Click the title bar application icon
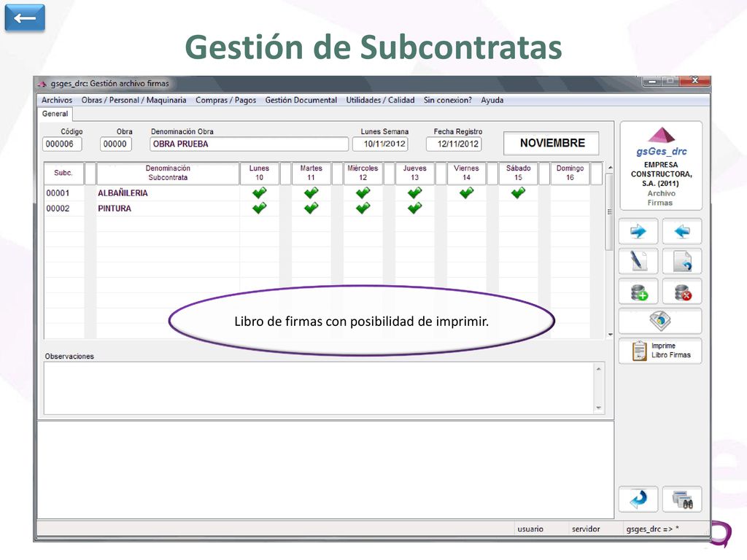 pyautogui.click(x=42, y=84)
